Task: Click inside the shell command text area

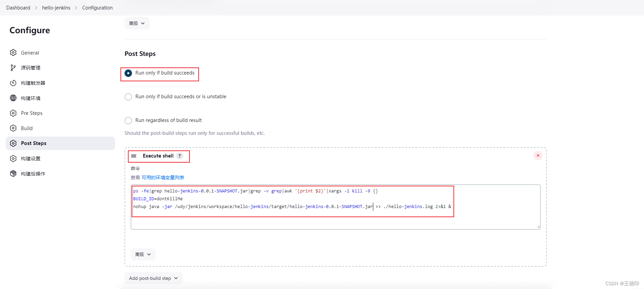Action: click(x=335, y=207)
